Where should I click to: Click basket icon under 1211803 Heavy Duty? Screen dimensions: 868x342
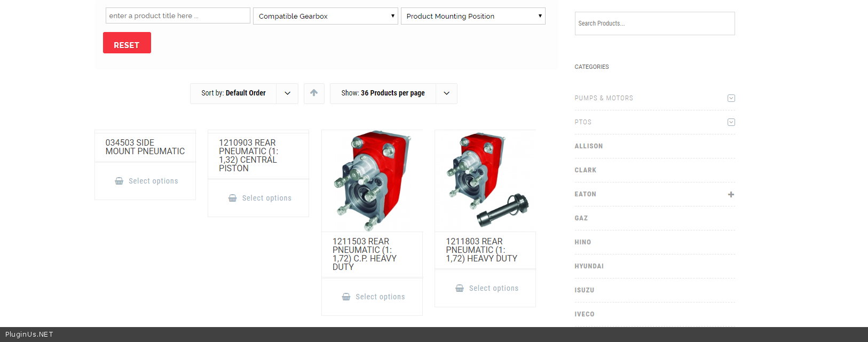(x=460, y=289)
